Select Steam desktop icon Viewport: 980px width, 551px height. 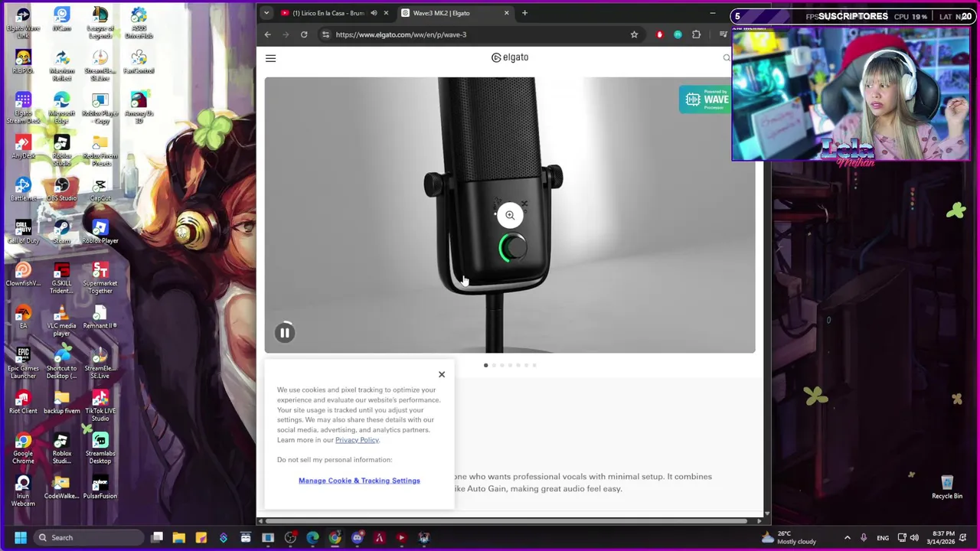[x=62, y=232]
